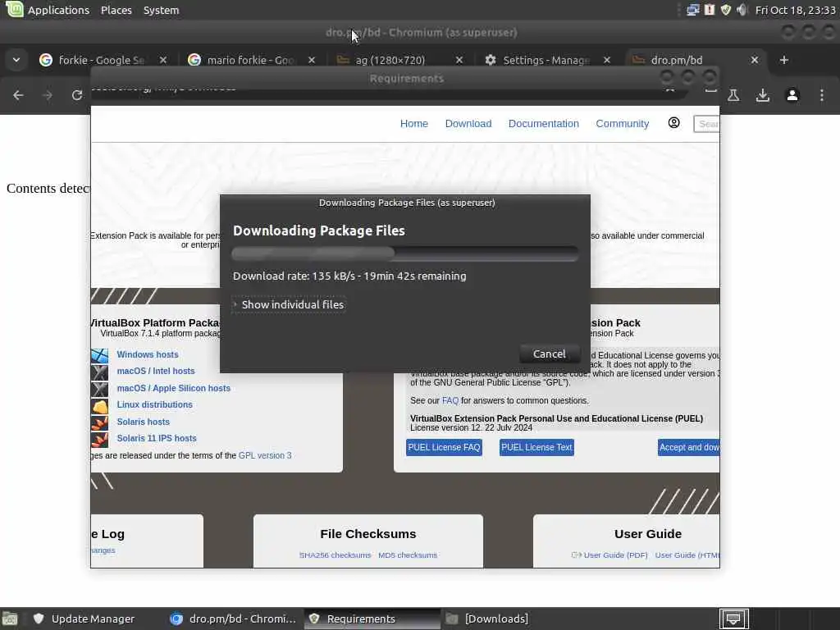Image resolution: width=840 pixels, height=630 pixels.
Task: Click the Windows hosts icon
Action: pos(99,356)
